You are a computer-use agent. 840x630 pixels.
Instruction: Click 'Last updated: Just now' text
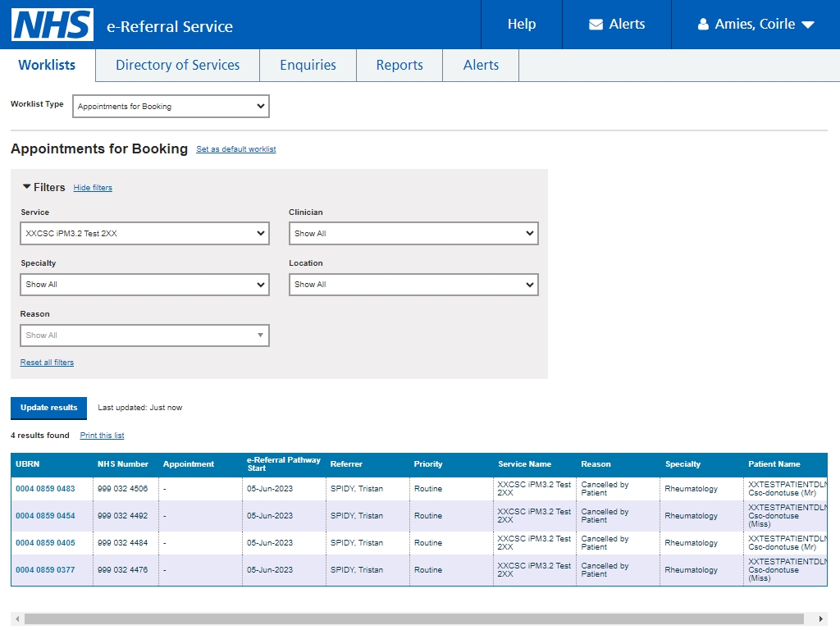[x=139, y=408]
